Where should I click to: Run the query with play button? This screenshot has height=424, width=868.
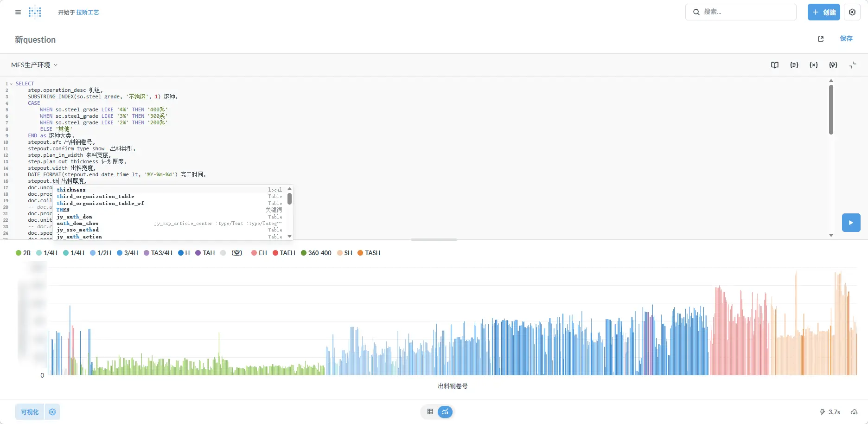[851, 223]
